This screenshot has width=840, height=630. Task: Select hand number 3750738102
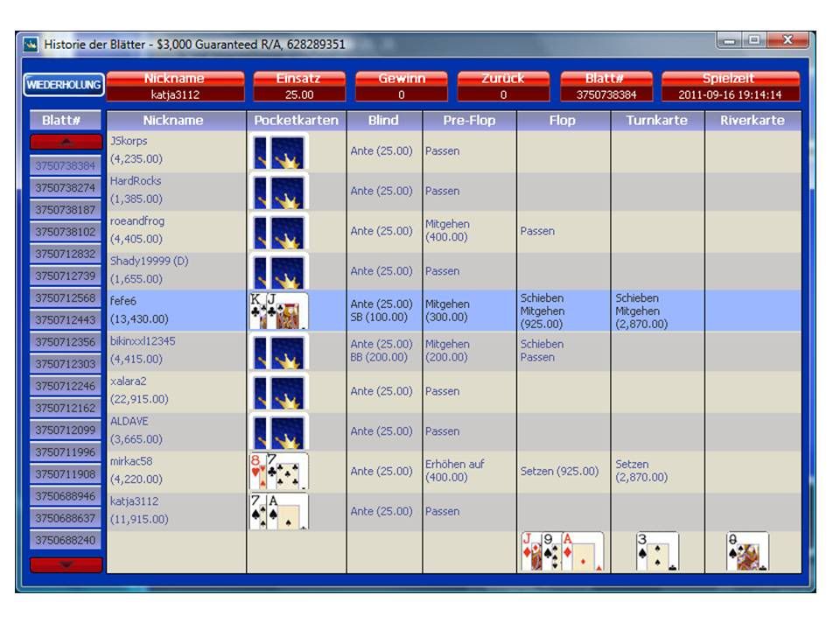(66, 231)
